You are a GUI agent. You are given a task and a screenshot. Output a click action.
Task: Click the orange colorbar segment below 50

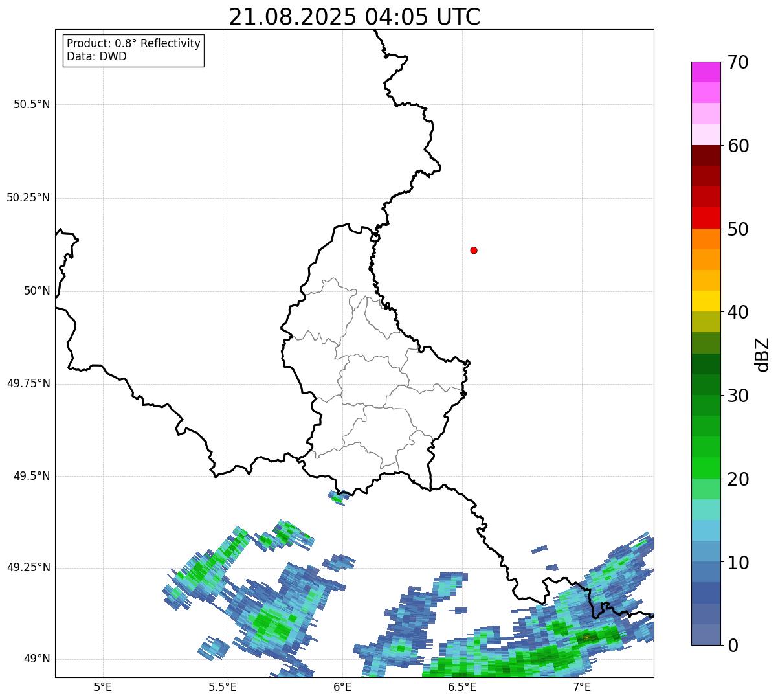(x=706, y=239)
